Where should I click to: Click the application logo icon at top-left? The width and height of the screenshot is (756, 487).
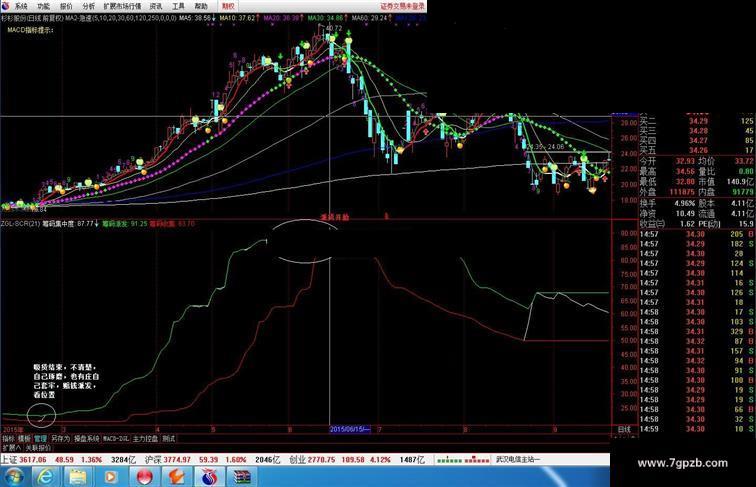[5, 6]
